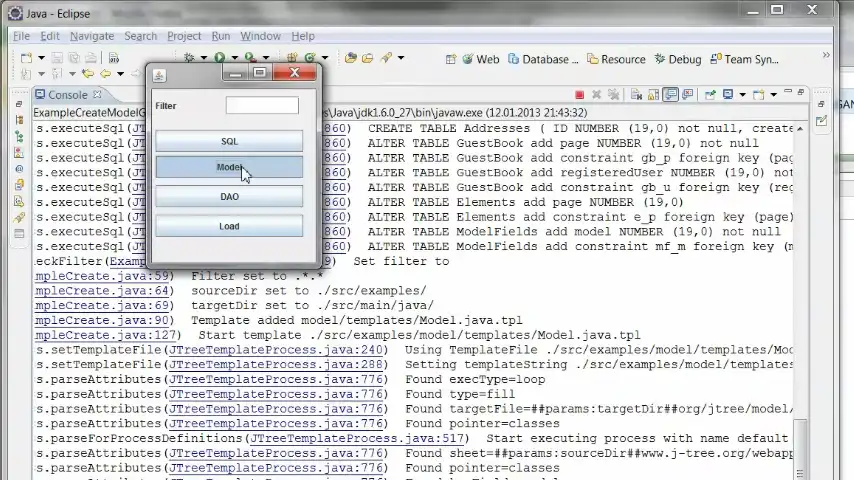Click the Debug bug icon in toolbar

click(x=189, y=57)
